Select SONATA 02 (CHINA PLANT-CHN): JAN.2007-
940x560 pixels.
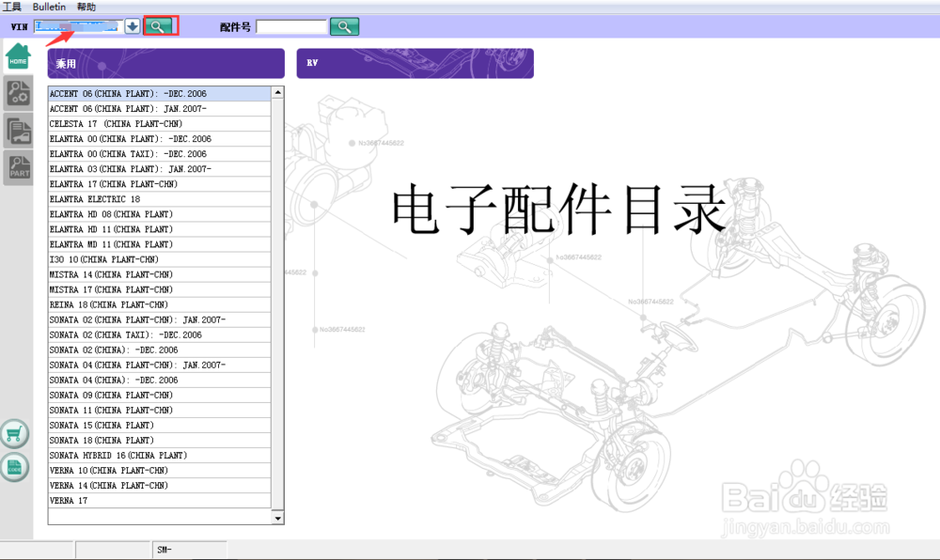click(x=160, y=319)
